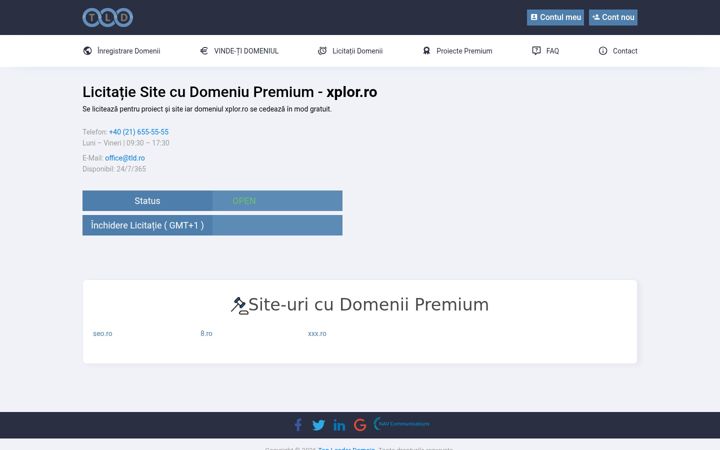Click the OPEN status value
720x450 pixels.
[x=244, y=201]
